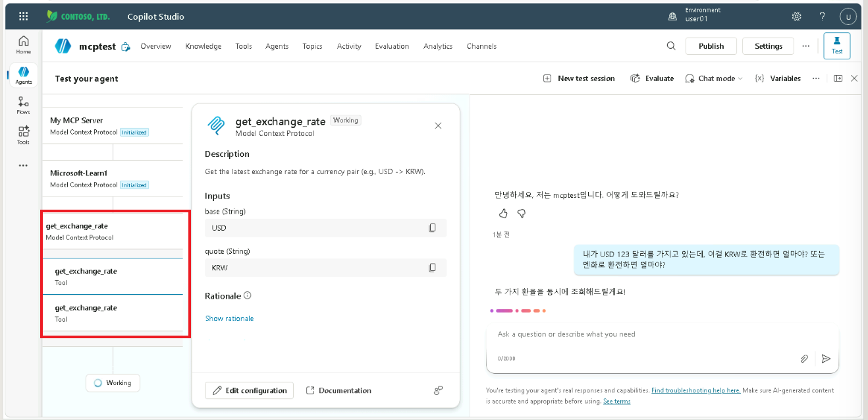868x420 pixels.
Task: Give thumbs up to the greeting
Action: [503, 214]
